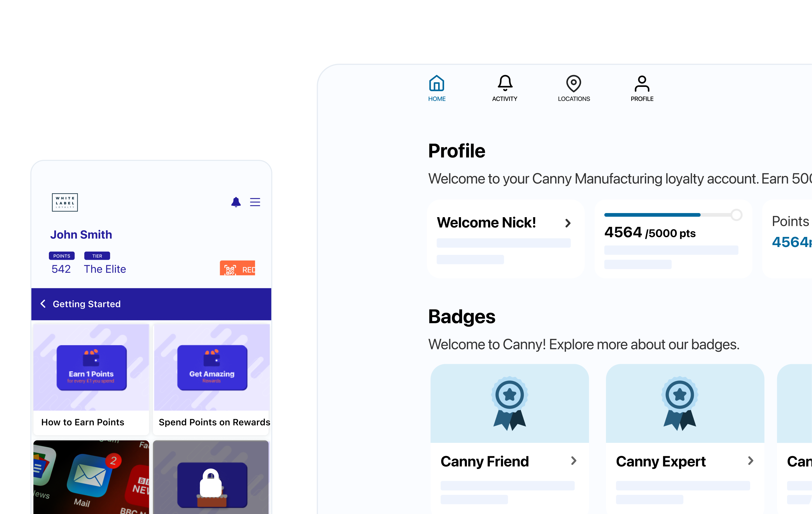Expand the Canny Expert chevron
The width and height of the screenshot is (812, 514).
coord(751,461)
